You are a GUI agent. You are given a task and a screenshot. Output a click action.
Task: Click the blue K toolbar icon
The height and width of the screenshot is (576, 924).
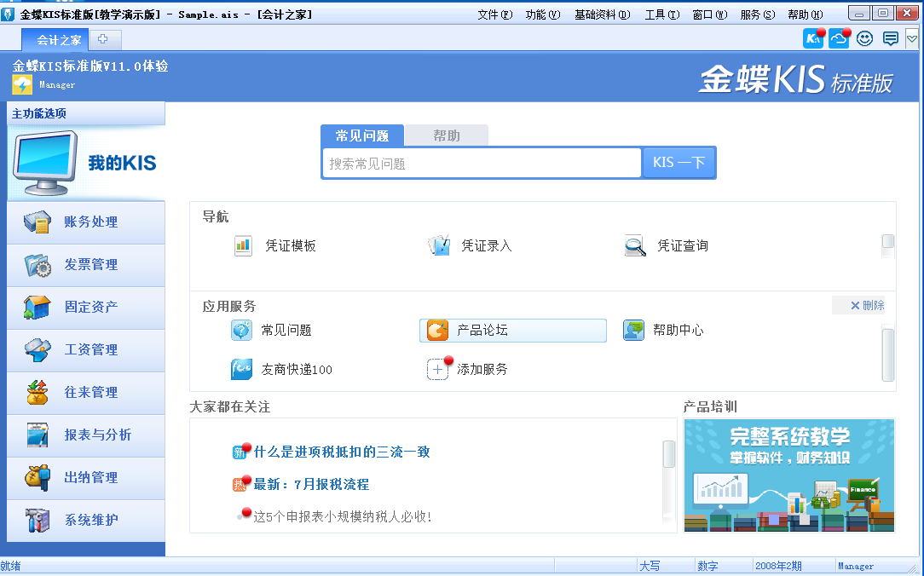813,39
